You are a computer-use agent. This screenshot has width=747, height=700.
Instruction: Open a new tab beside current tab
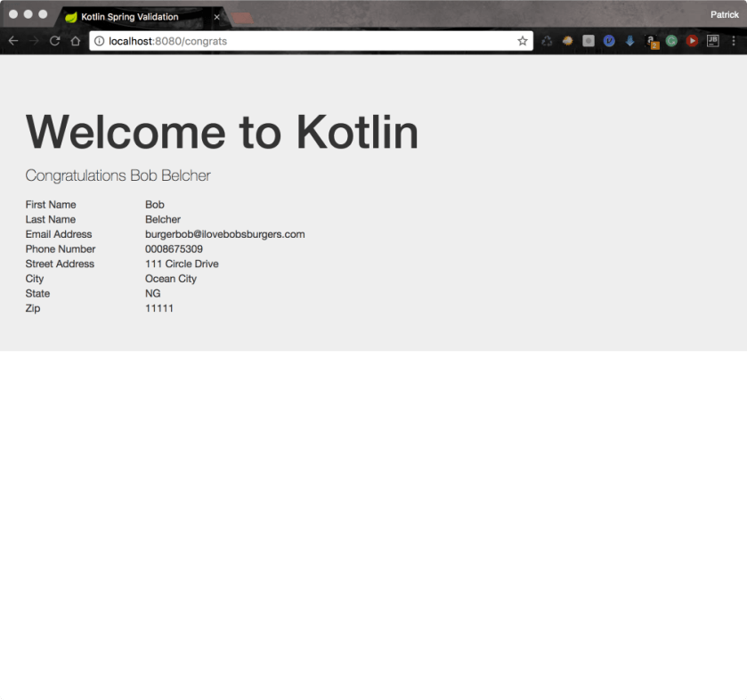click(x=242, y=17)
